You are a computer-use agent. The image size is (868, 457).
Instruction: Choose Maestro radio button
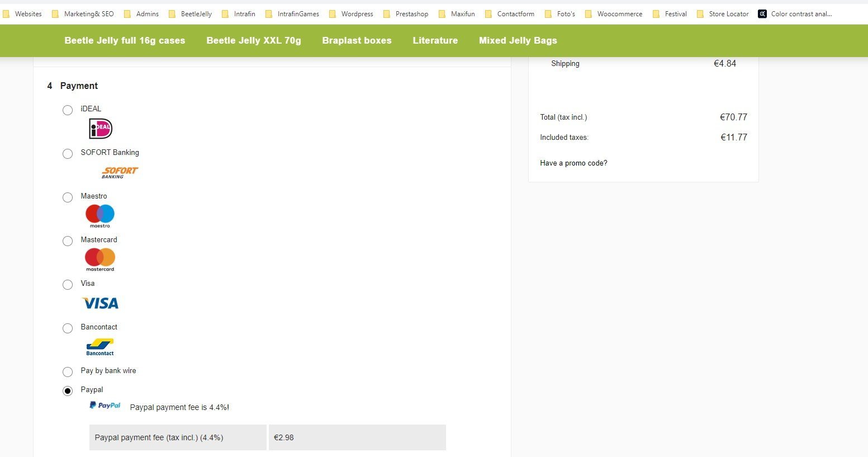[68, 197]
